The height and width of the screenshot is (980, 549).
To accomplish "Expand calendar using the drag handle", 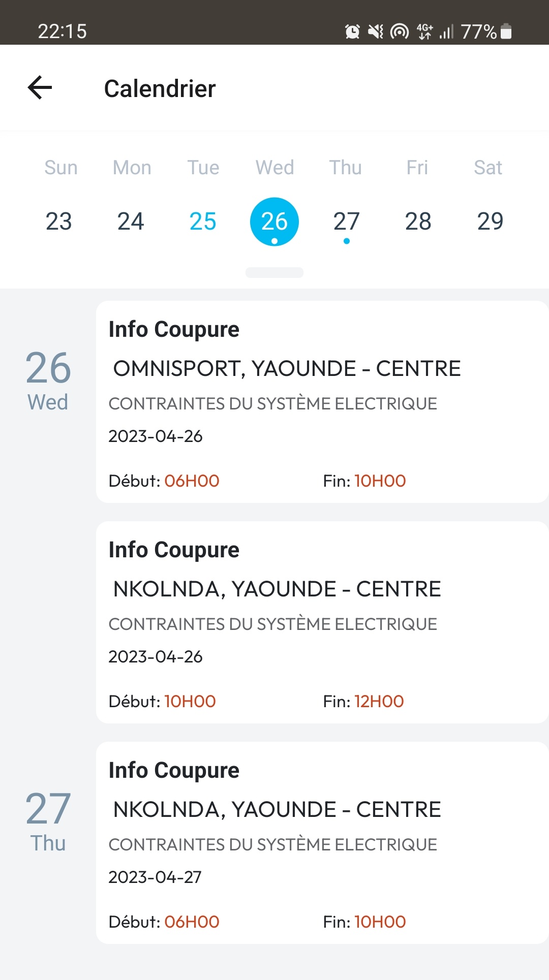I will pos(274,272).
